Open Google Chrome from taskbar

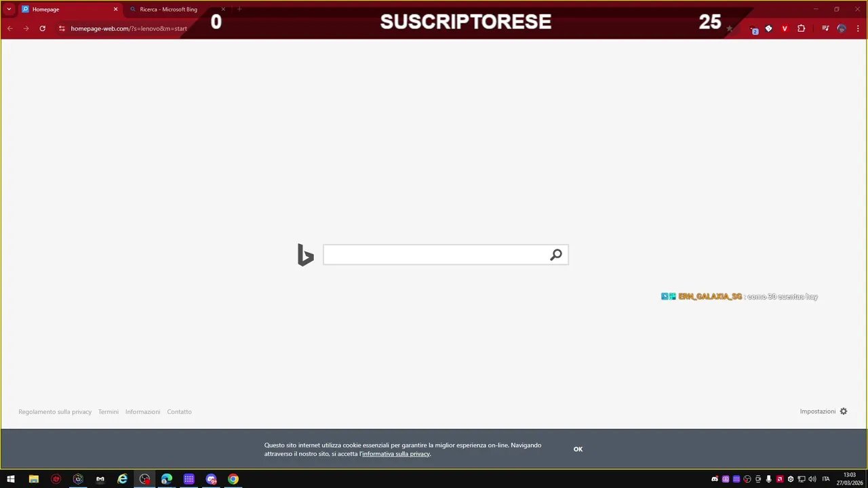tap(233, 479)
